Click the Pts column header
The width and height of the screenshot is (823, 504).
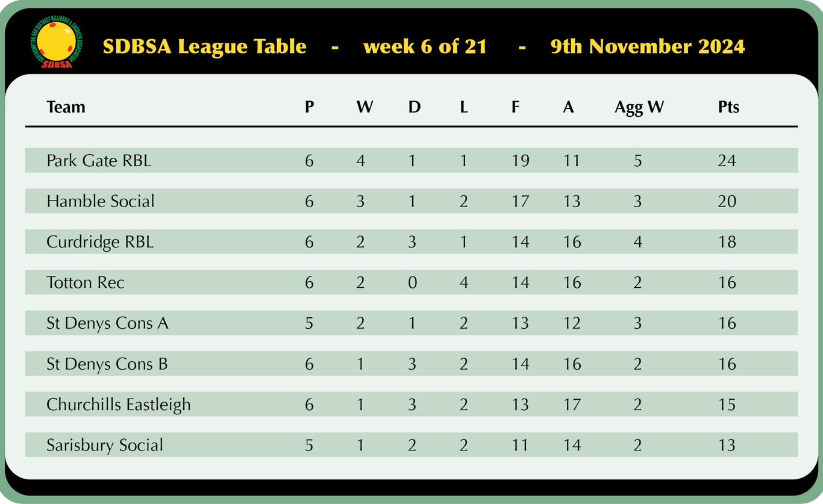[728, 107]
